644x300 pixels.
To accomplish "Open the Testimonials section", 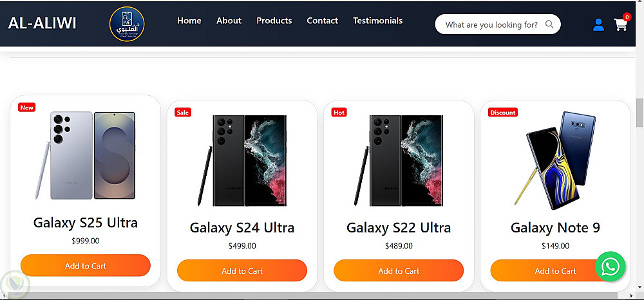I will point(377,21).
